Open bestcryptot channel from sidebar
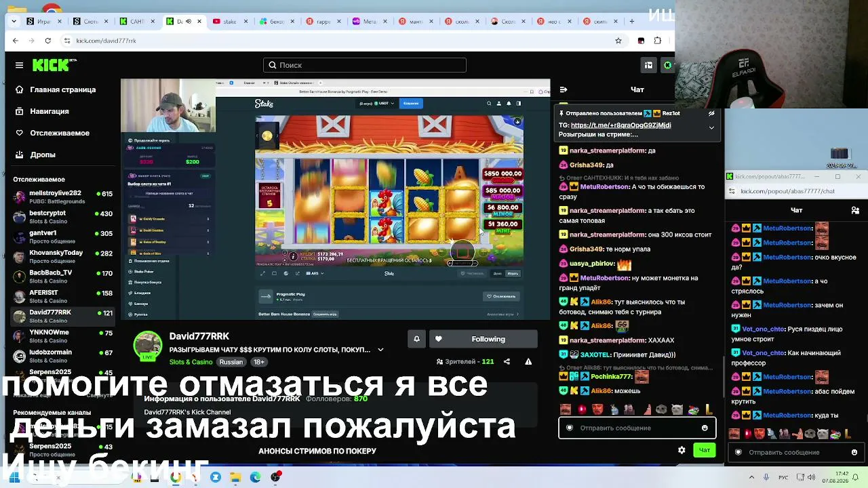Viewport: 868px width, 488px height. click(62, 217)
